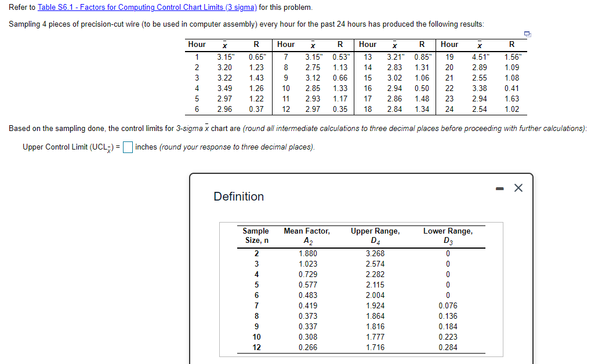Select hour 24 mean value 2.54
Image resolution: width=613 pixels, height=364 pixels.
480,110
